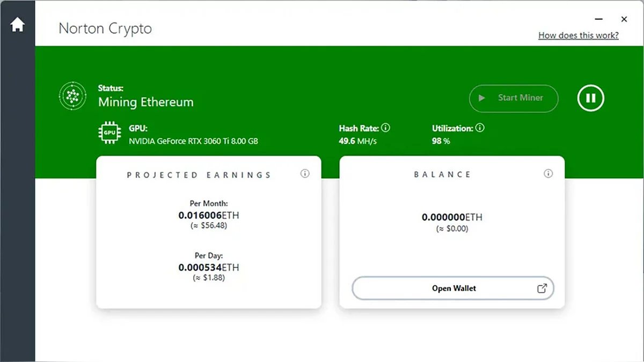
Task: Show info for the Balance card
Action: (548, 174)
